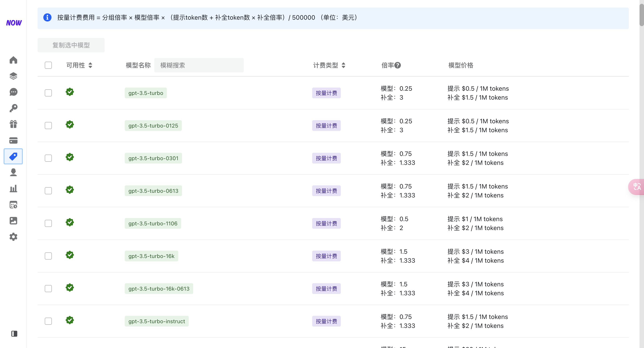The image size is (644, 348).
Task: Click the gpt-3.5-turbo-16k model name tag
Action: [x=152, y=256]
